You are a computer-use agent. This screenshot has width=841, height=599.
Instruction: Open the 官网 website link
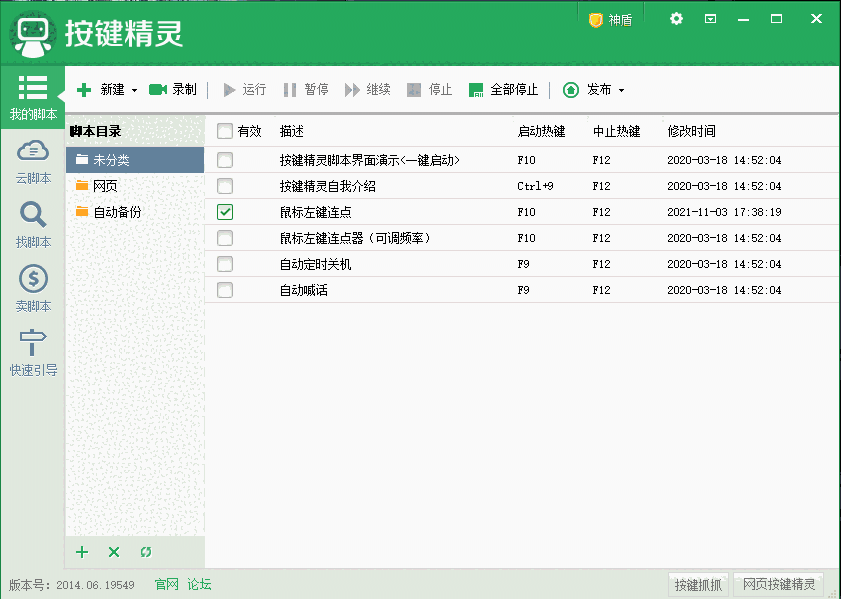click(x=165, y=584)
